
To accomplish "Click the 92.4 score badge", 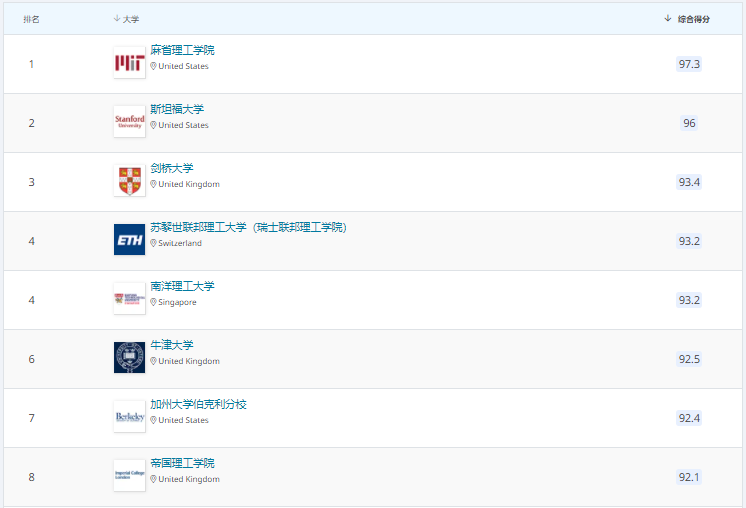I will [x=689, y=418].
